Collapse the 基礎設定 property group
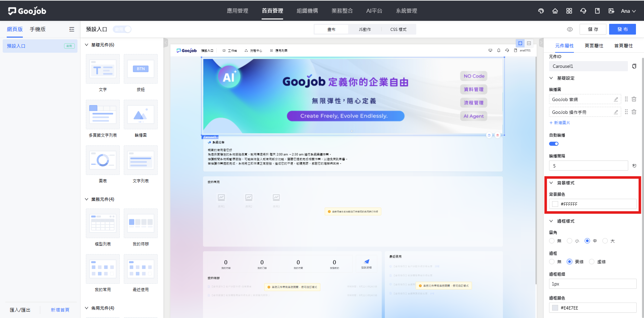Screen dimensions: 644x318 pyautogui.click(x=551, y=78)
